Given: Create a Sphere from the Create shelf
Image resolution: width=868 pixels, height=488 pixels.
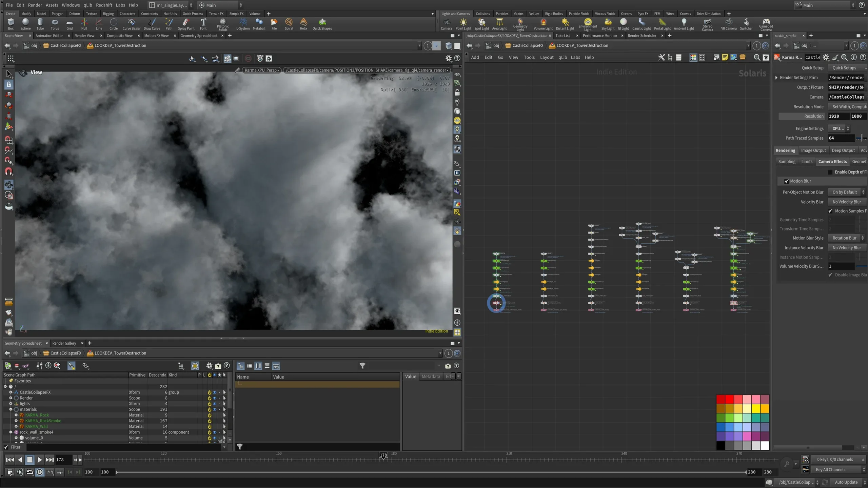Looking at the screenshot, I should point(25,24).
